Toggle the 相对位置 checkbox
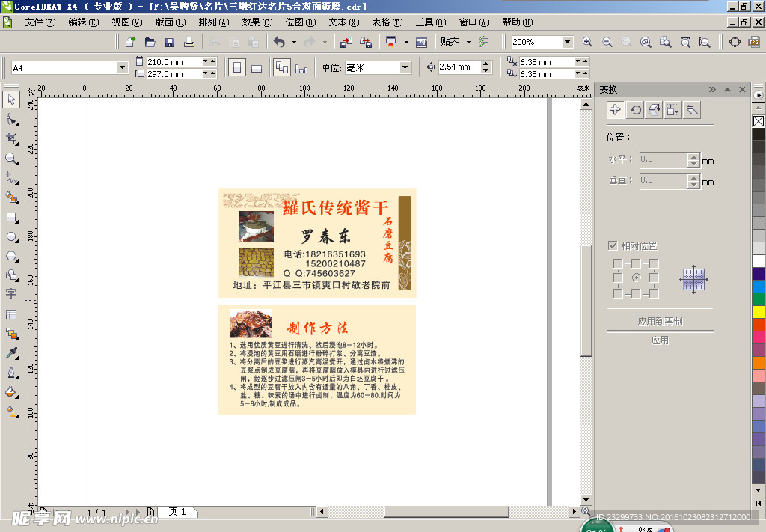Viewport: 766px width, 532px height. click(613, 245)
